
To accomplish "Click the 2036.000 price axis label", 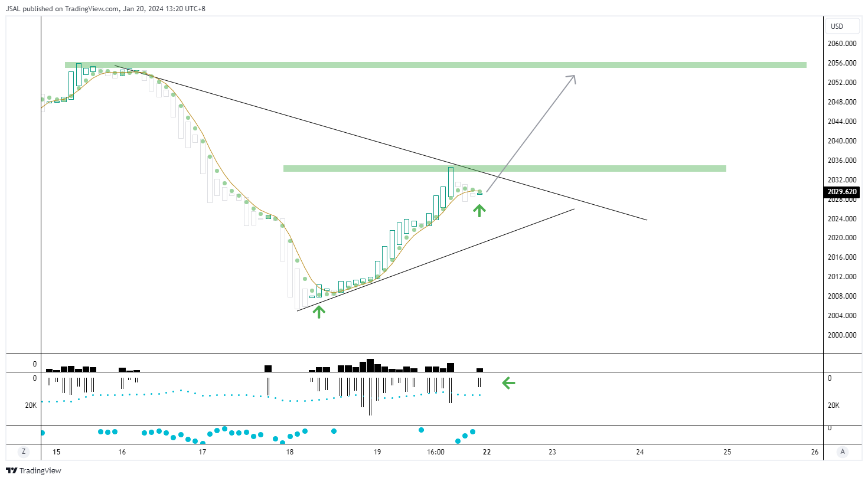I will point(842,161).
